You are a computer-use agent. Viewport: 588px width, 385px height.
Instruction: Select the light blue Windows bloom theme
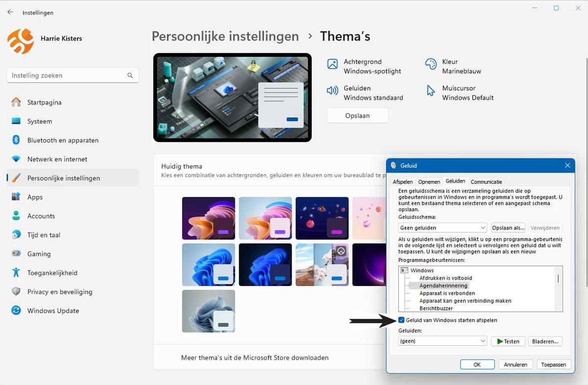pyautogui.click(x=208, y=265)
